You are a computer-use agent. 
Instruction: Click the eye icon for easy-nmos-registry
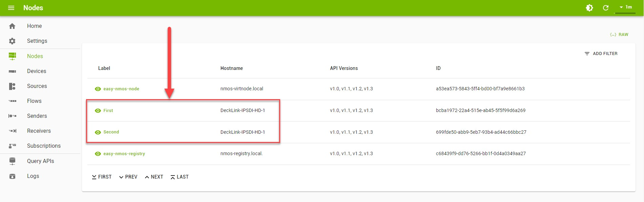(98, 154)
